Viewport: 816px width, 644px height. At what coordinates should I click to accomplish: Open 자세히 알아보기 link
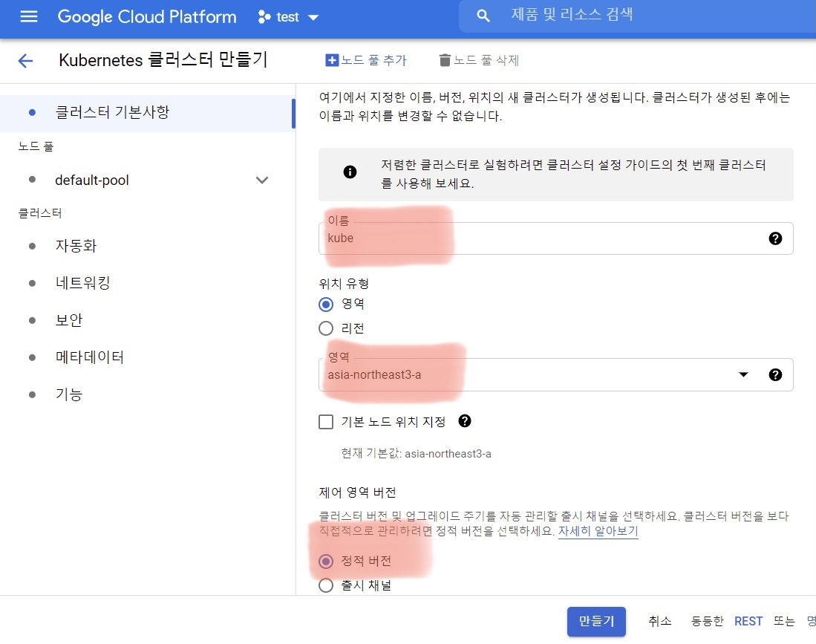click(598, 531)
